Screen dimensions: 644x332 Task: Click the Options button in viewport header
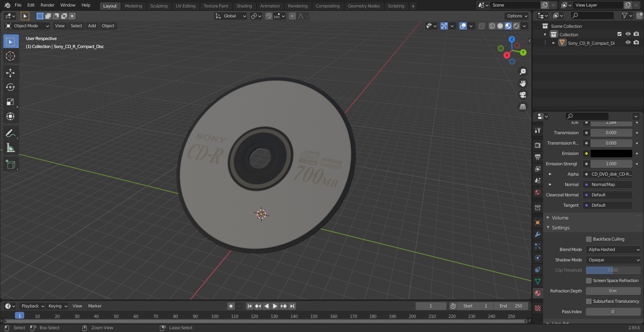coord(517,16)
